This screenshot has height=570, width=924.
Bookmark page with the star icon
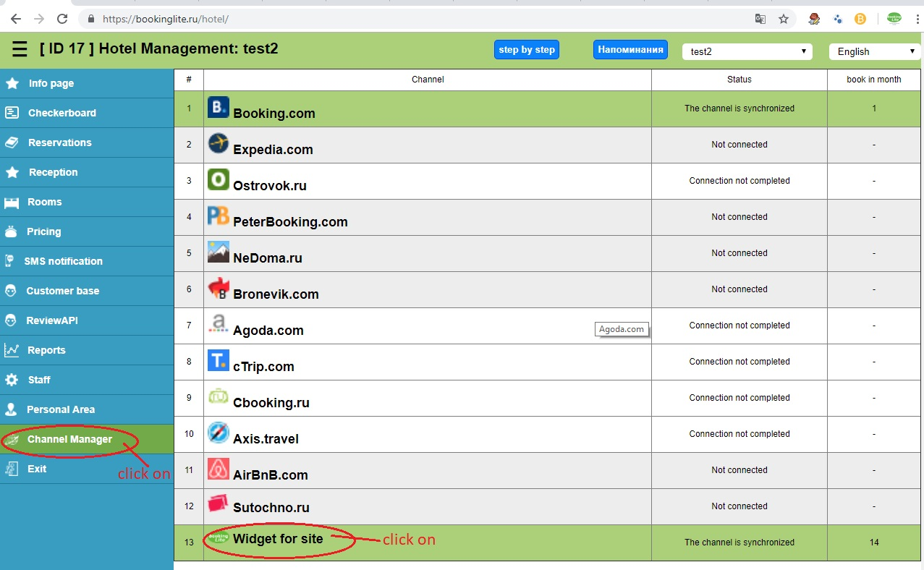[784, 19]
